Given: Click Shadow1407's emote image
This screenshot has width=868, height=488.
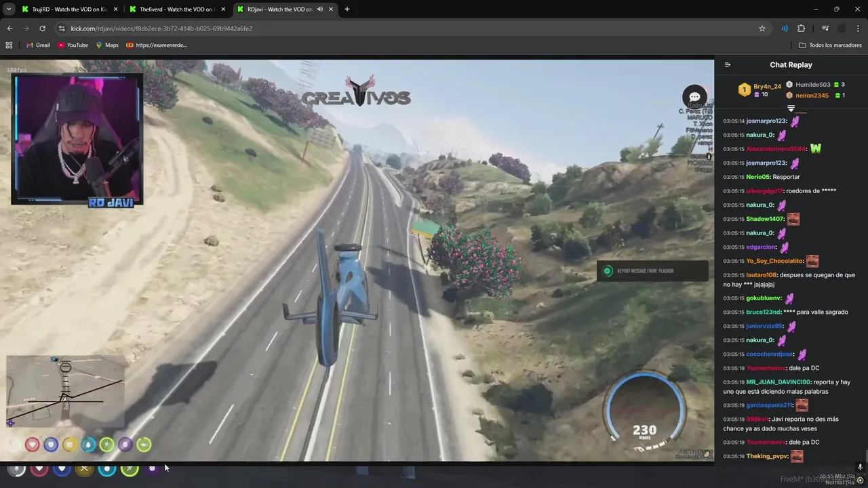Looking at the screenshot, I should pos(793,219).
